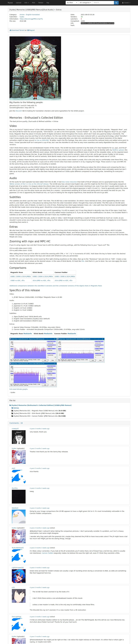Open the 'less noise reduction' link

point(69,182)
